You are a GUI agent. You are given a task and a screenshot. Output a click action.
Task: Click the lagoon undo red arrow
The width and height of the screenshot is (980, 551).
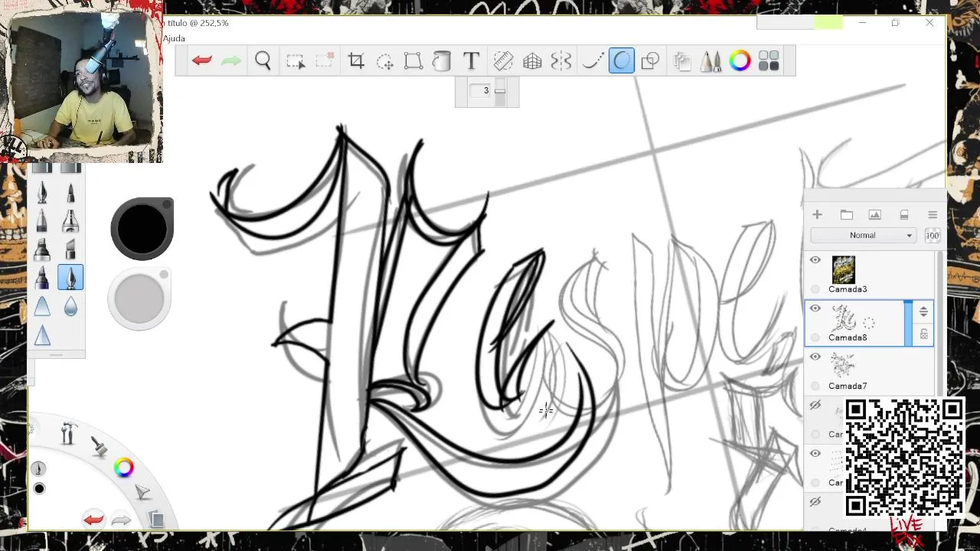[x=93, y=520]
